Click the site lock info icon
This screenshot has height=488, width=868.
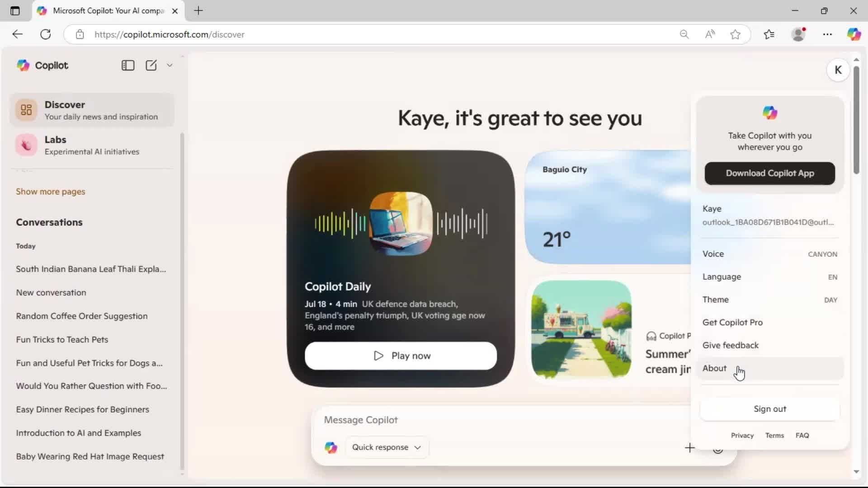80,34
